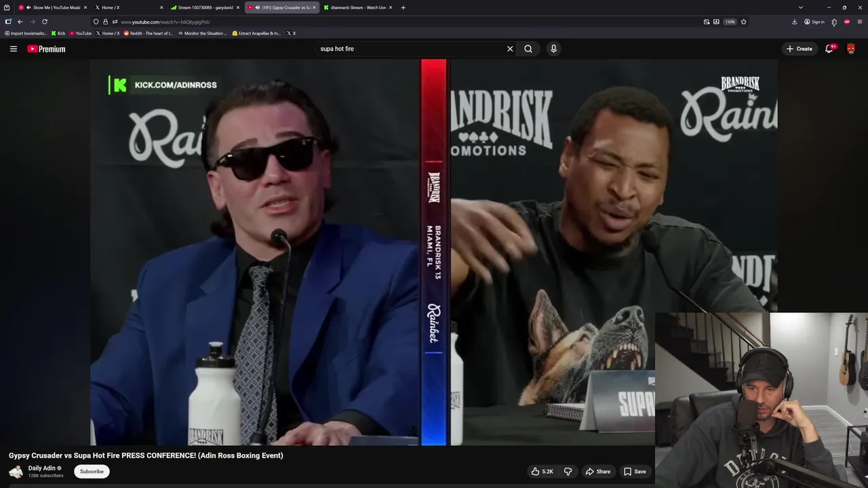Image resolution: width=868 pixels, height=488 pixels.
Task: Go forward using browser forward arrow
Action: (32, 22)
